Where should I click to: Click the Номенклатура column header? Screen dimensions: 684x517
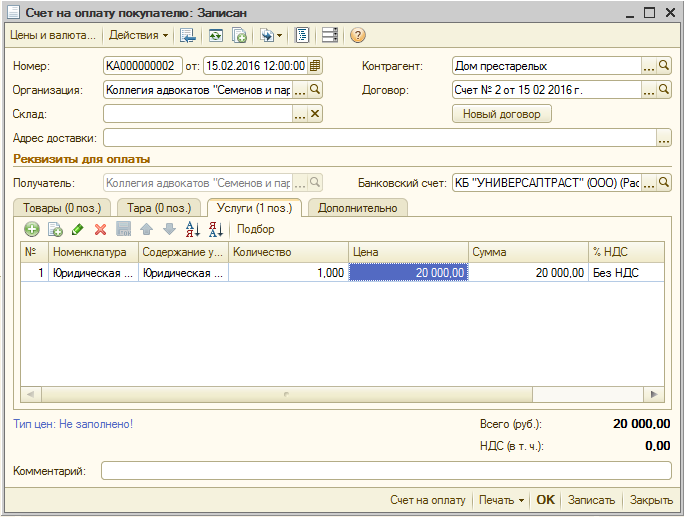pos(93,252)
